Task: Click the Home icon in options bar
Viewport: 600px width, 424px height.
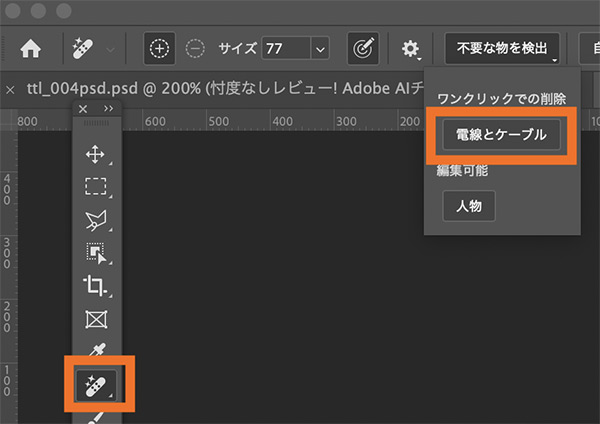Action: (x=31, y=48)
